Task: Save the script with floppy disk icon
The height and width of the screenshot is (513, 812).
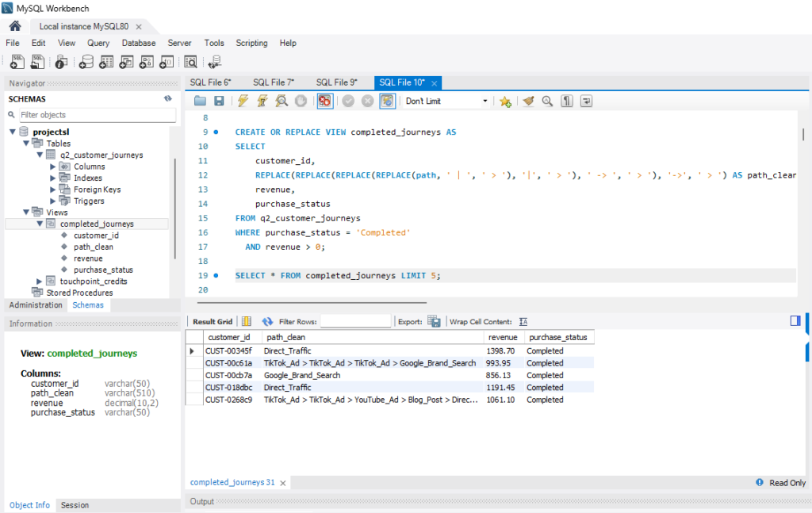Action: (219, 101)
